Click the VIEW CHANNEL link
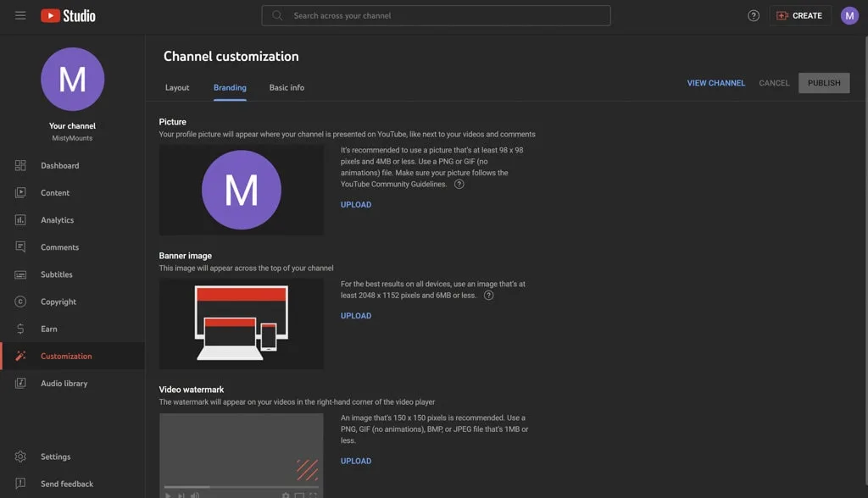The height and width of the screenshot is (498, 868). click(715, 83)
